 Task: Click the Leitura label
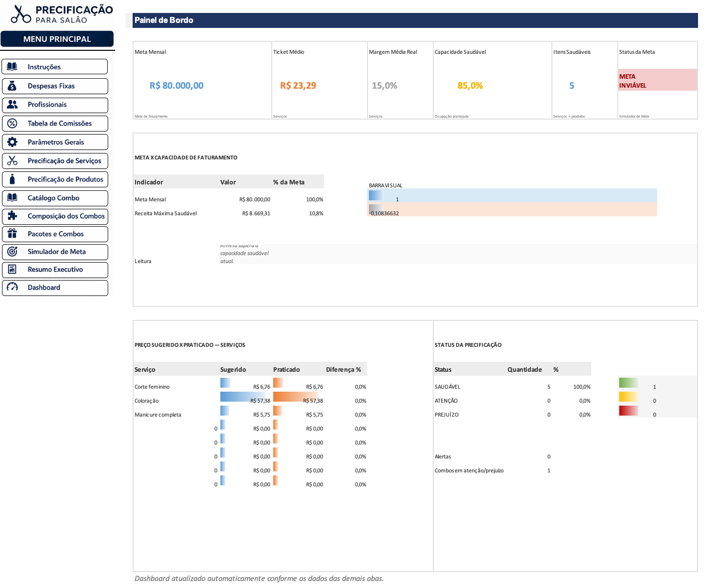(x=143, y=261)
